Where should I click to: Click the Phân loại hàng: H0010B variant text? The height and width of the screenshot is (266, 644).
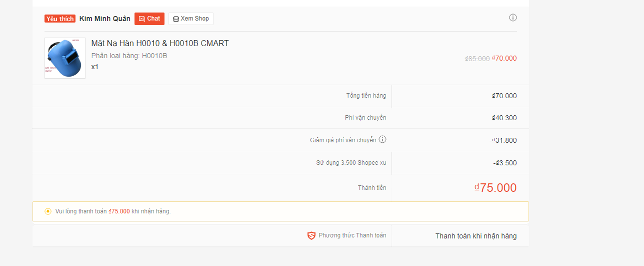(x=129, y=56)
